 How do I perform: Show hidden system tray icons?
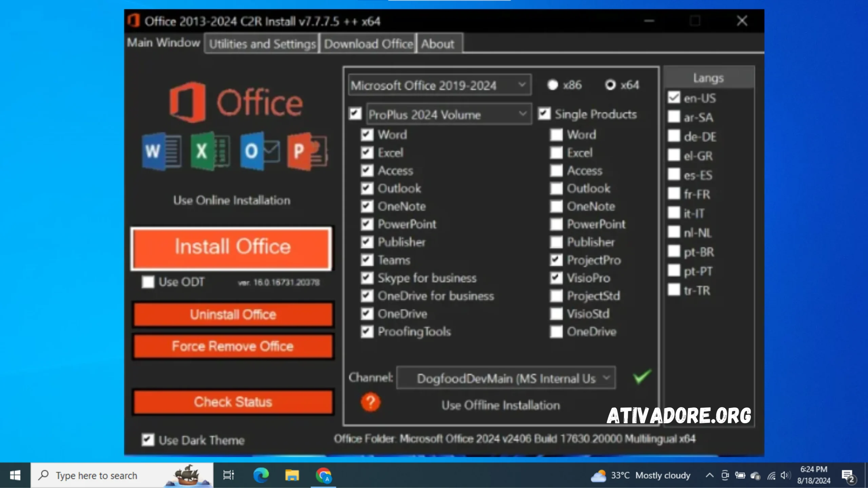pos(709,475)
